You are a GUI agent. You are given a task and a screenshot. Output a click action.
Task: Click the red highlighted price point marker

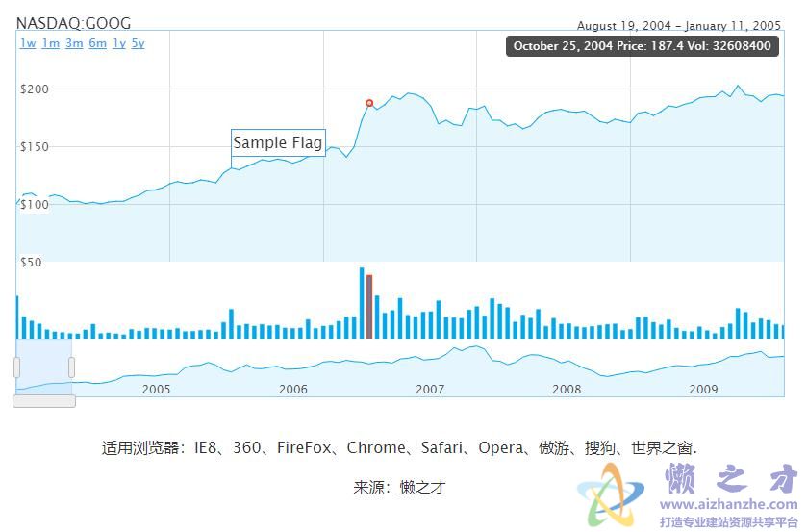[369, 103]
